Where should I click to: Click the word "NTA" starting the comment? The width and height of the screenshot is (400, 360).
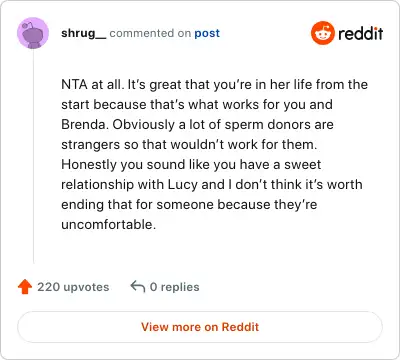tap(74, 84)
